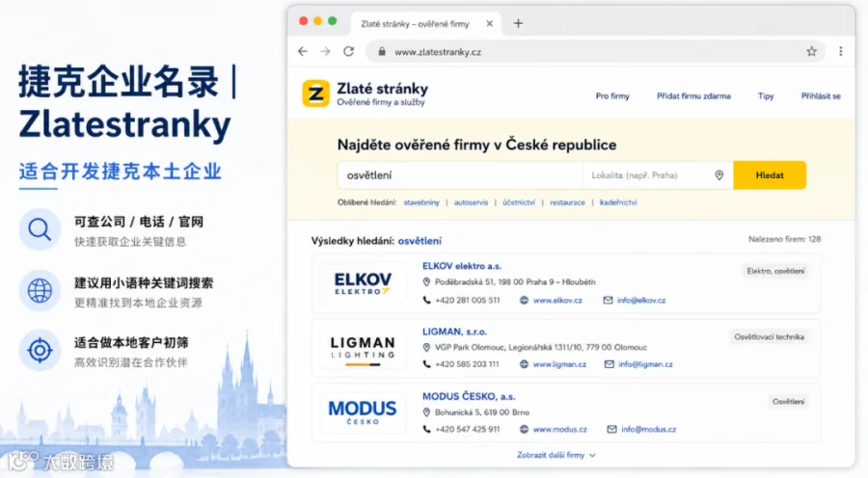Open Přidat firmu zdarma in the navigation
This screenshot has width=868, height=478.
pyautogui.click(x=693, y=96)
